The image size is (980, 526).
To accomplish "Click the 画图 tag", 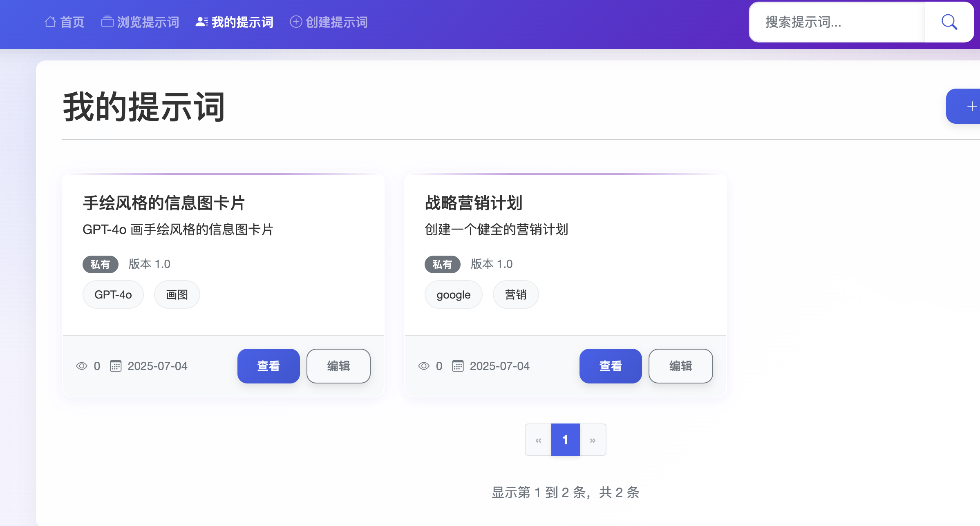I will (x=177, y=294).
